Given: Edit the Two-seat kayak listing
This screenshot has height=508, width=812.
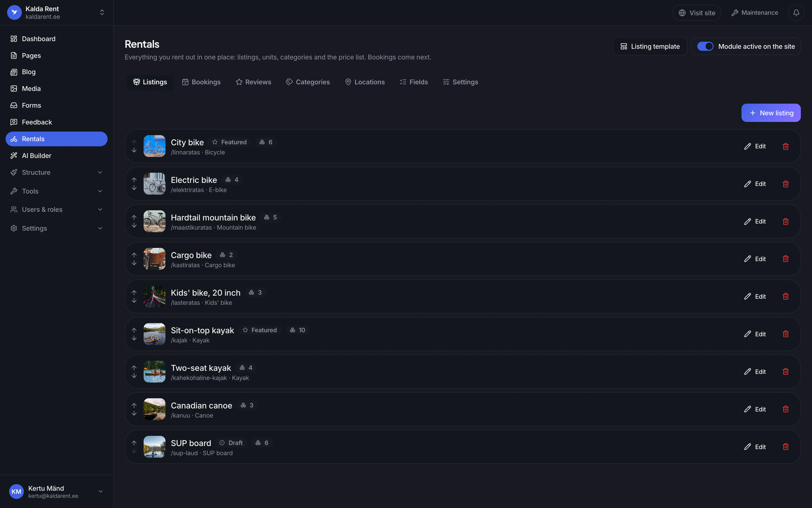Looking at the screenshot, I should pyautogui.click(x=755, y=372).
